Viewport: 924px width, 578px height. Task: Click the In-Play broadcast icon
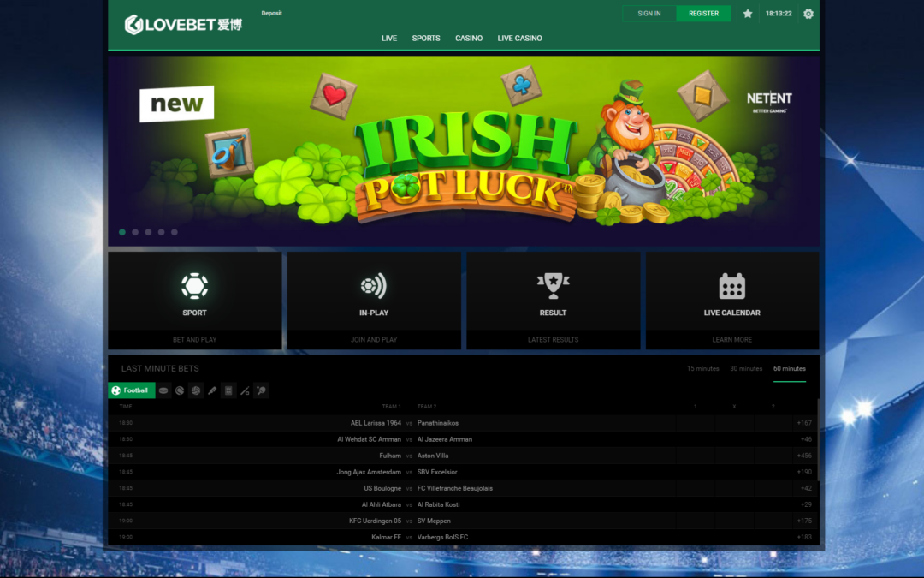pyautogui.click(x=374, y=286)
